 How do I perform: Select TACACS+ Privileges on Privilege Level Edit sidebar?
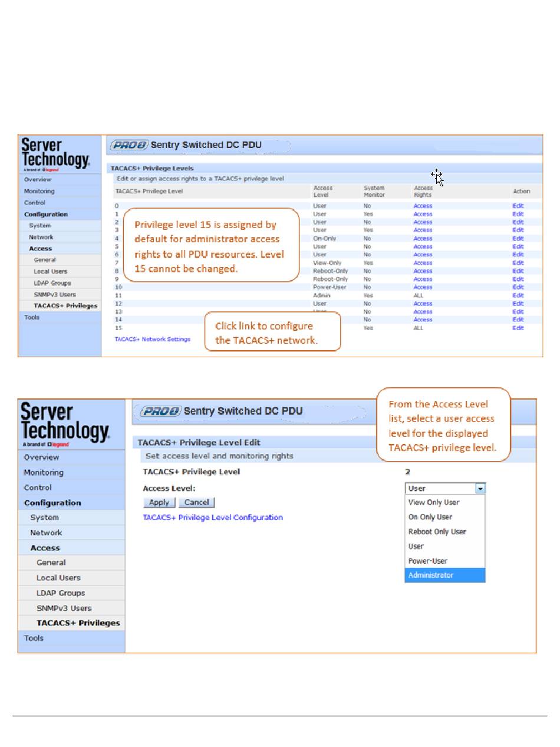(x=78, y=623)
